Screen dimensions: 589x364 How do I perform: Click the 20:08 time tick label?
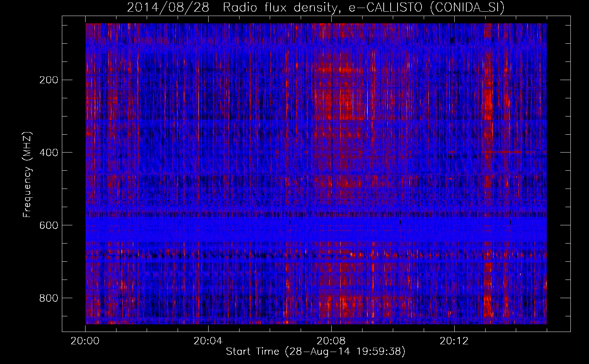(x=331, y=341)
